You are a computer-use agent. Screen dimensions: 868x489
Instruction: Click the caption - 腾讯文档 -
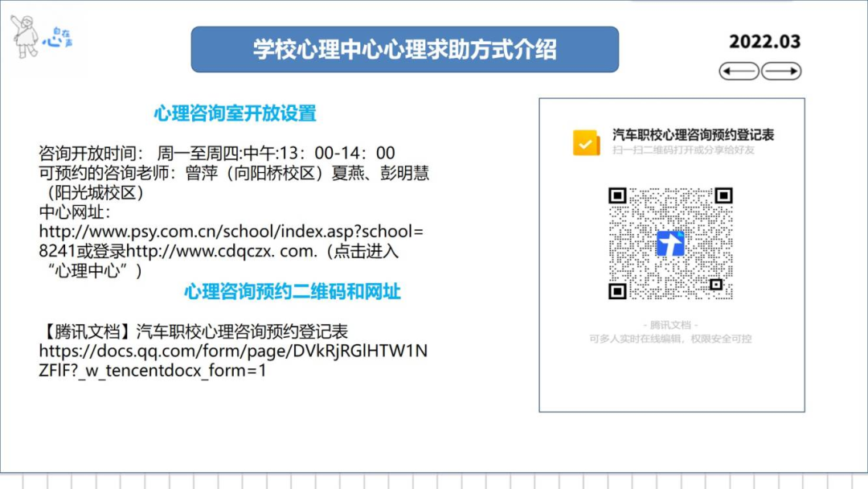670,325
